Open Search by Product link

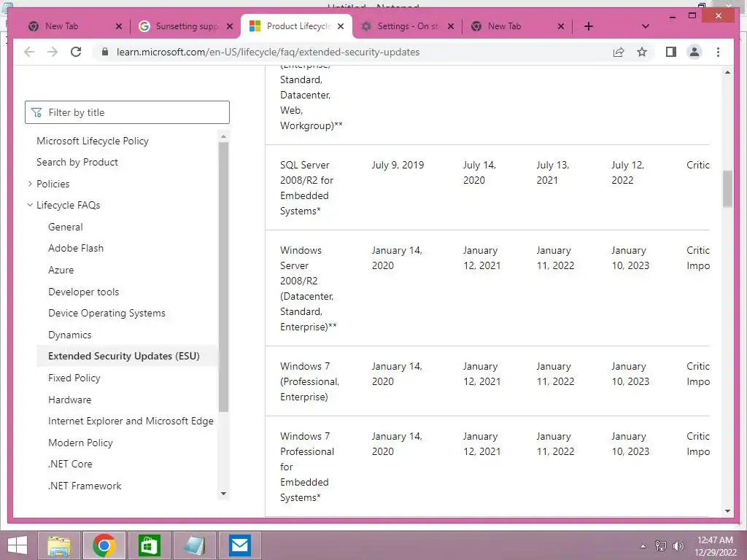(77, 162)
